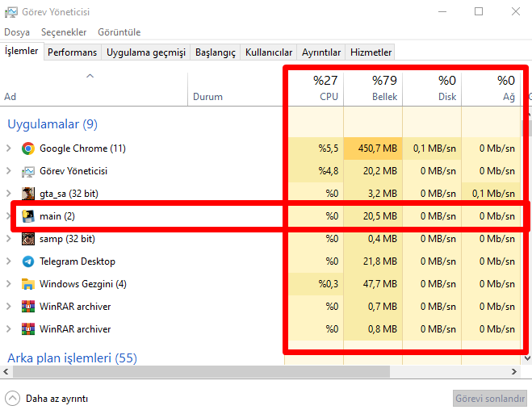532x414 pixels.
Task: Click the samp (32 bit) icon
Action: 28,239
